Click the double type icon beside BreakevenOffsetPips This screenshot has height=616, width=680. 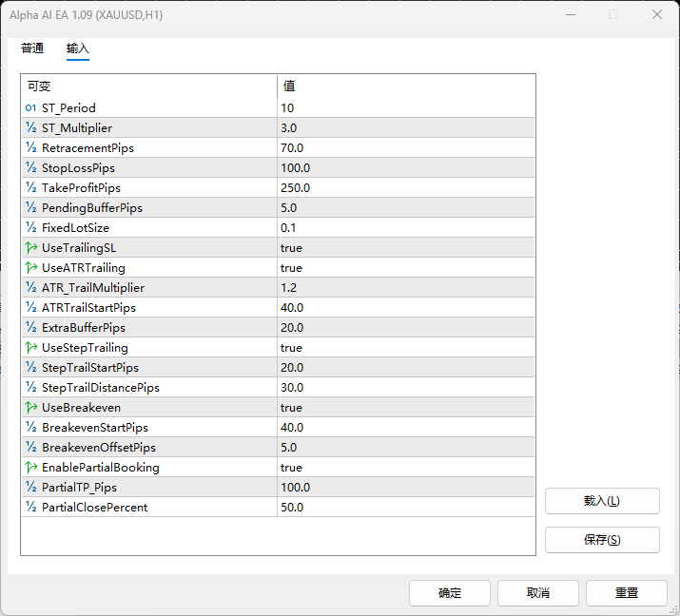click(x=30, y=447)
